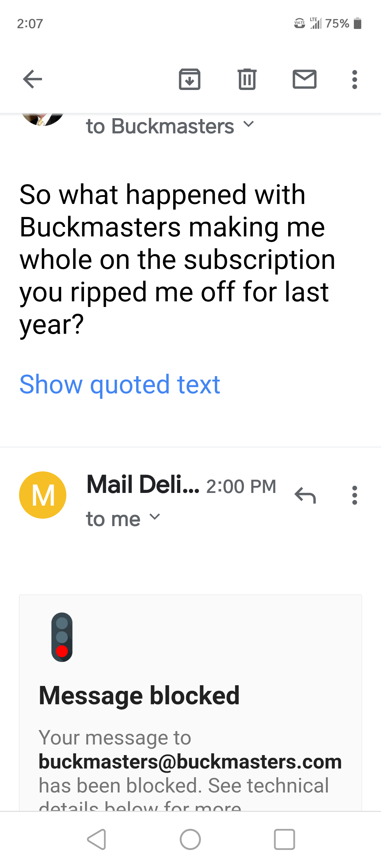The width and height of the screenshot is (381, 868).
Task: Expand recipient details for 'to me'
Action: click(x=123, y=519)
